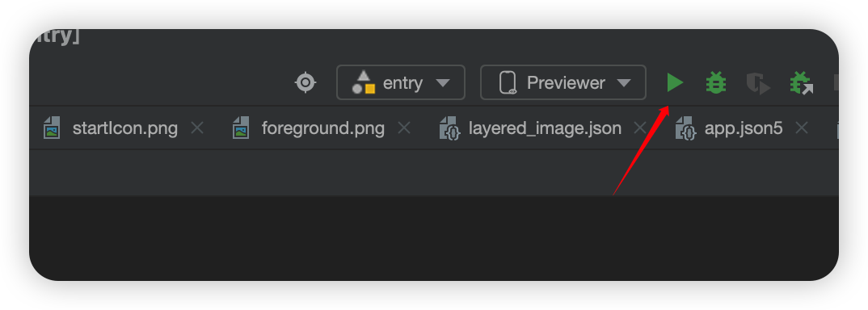Image resolution: width=868 pixels, height=310 pixels.
Task: Expand the arrow beside entry module
Action: (x=442, y=83)
